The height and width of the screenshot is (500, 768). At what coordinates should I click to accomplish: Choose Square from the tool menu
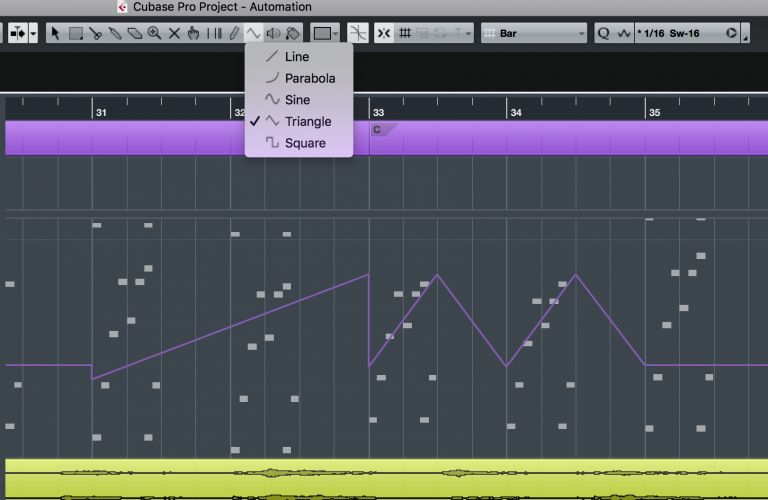(299, 143)
